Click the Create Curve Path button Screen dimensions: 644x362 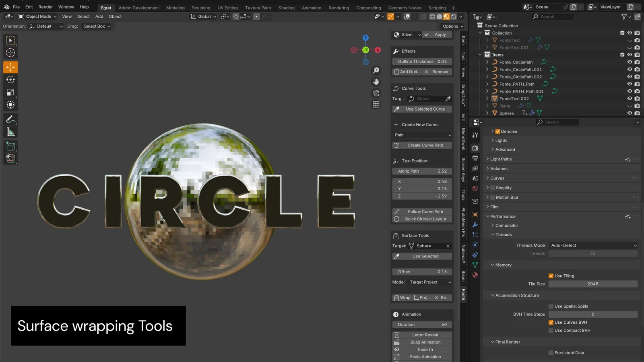[422, 145]
